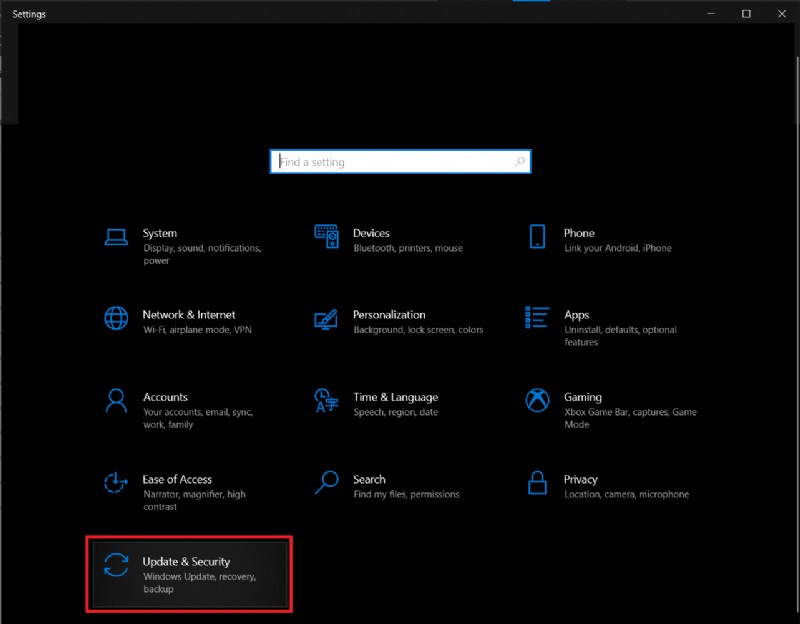Open Search settings for permissions

(368, 479)
